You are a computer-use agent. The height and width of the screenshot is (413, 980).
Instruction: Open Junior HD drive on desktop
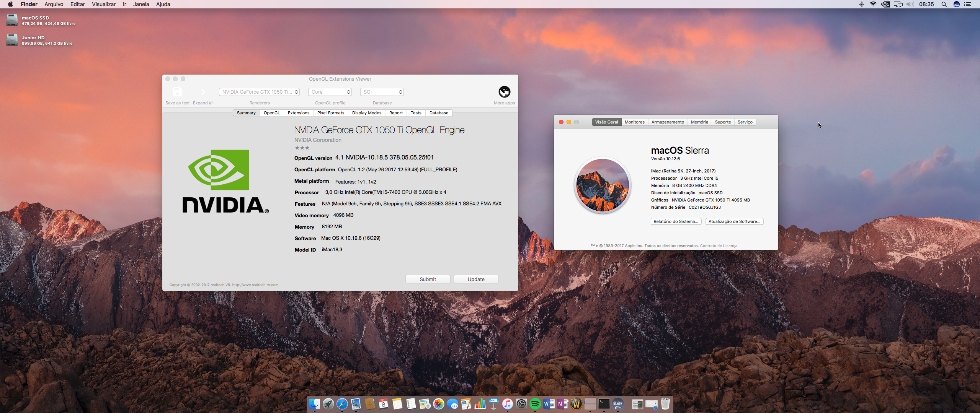[12, 40]
